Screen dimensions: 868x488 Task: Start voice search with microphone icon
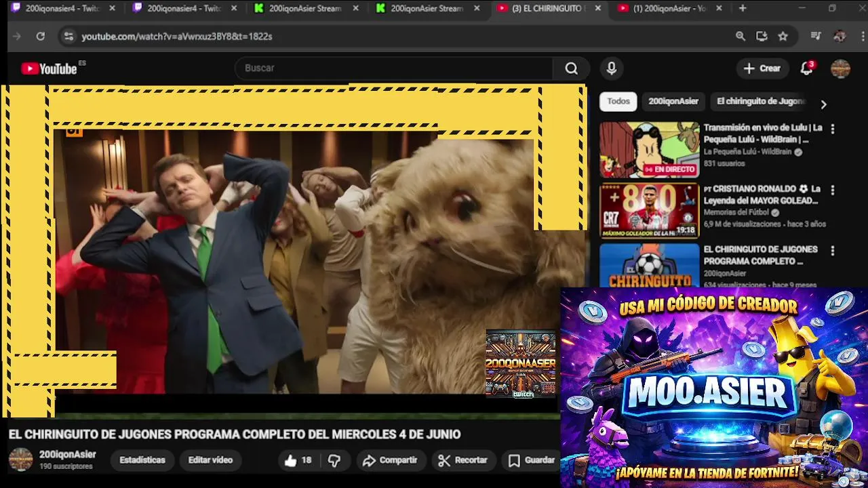coord(611,68)
